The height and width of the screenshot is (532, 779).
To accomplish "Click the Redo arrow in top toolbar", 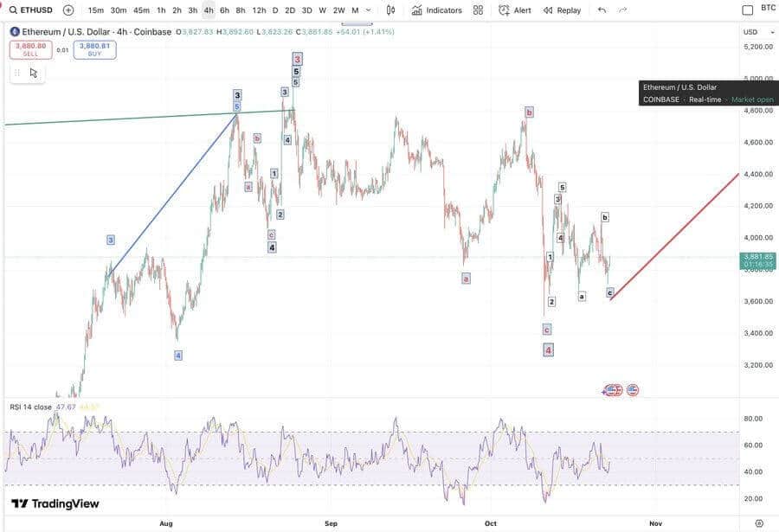I will 622,10.
